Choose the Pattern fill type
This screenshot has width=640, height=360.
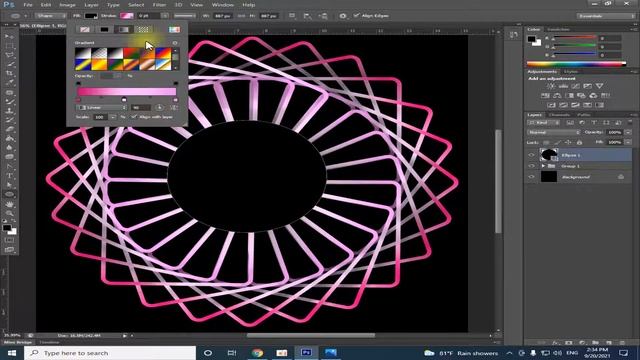pos(143,29)
